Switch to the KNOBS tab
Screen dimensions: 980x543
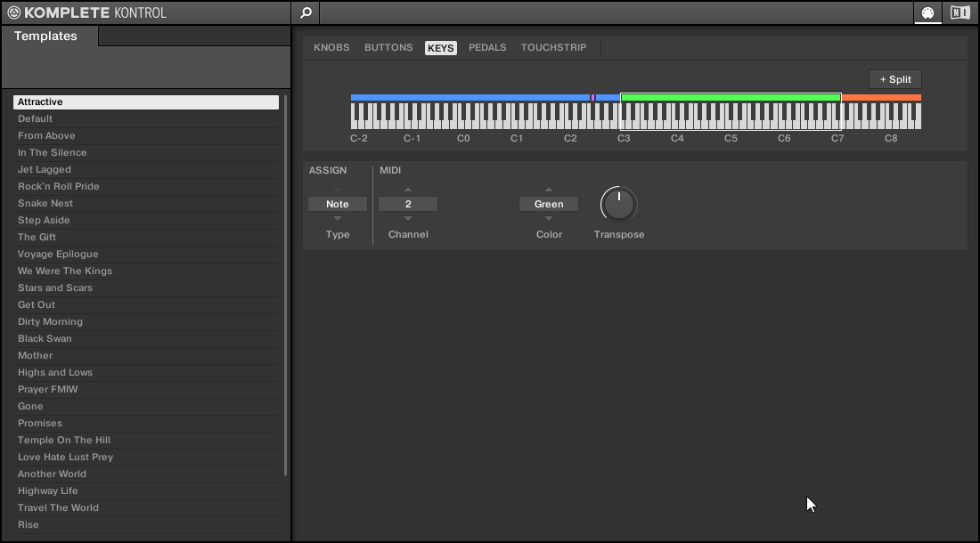tap(331, 47)
